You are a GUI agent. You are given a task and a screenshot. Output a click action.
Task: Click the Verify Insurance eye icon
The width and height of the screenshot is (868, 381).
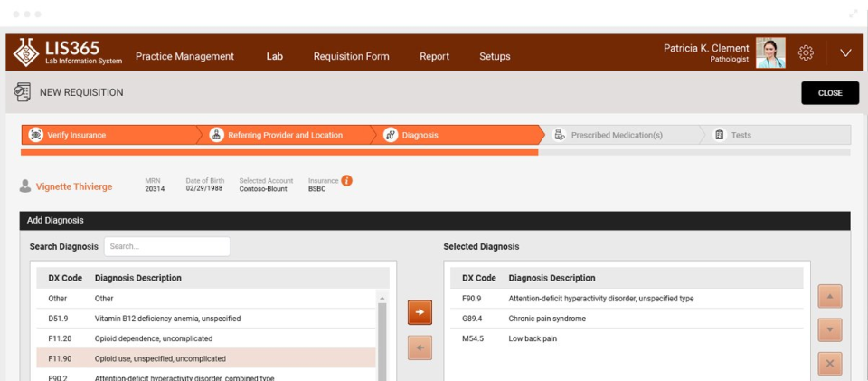pyautogui.click(x=36, y=135)
